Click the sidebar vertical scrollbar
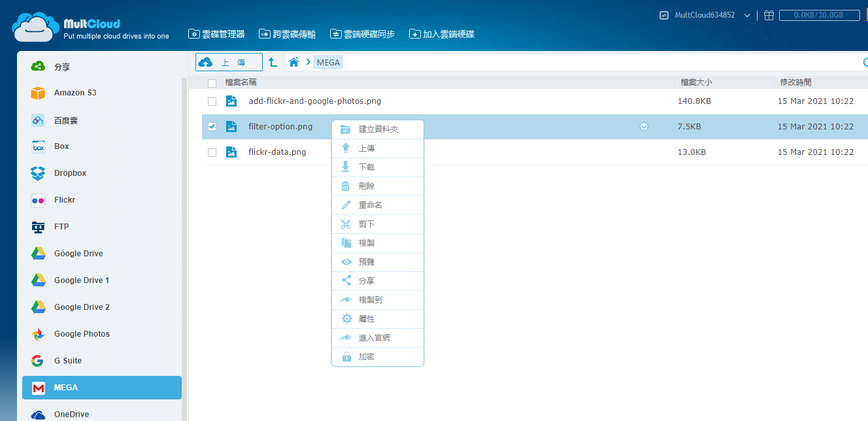868x421 pixels. pos(184,248)
